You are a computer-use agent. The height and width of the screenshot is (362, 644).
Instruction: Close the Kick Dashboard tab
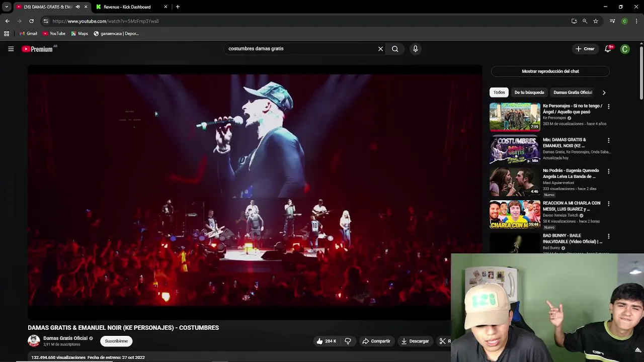coord(166,7)
